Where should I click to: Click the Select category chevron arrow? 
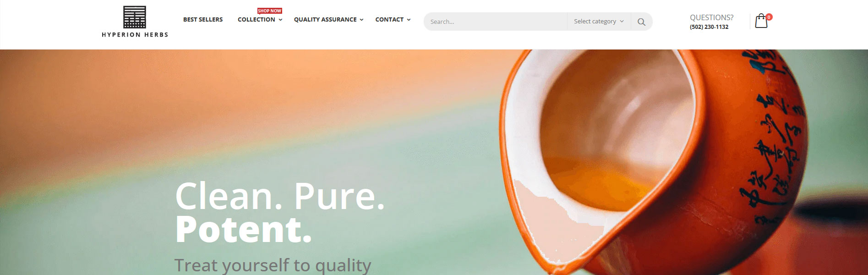click(x=622, y=22)
